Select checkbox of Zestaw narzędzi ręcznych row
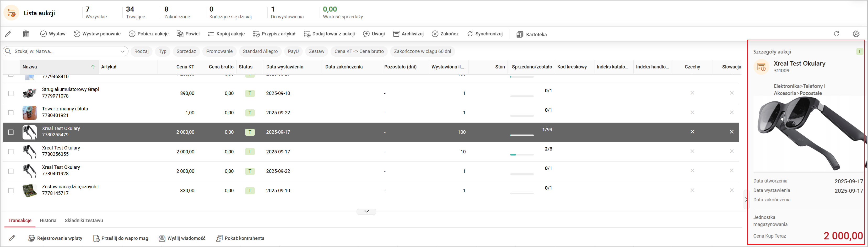Screen dimensions: 868x247 [x=11, y=191]
